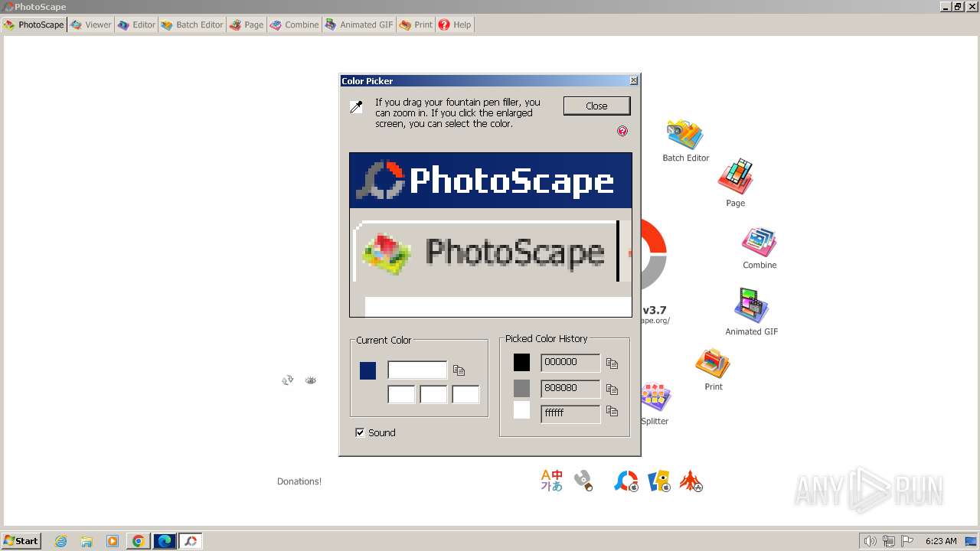
Task: Select the PhotoScape home tab
Action: click(x=34, y=24)
